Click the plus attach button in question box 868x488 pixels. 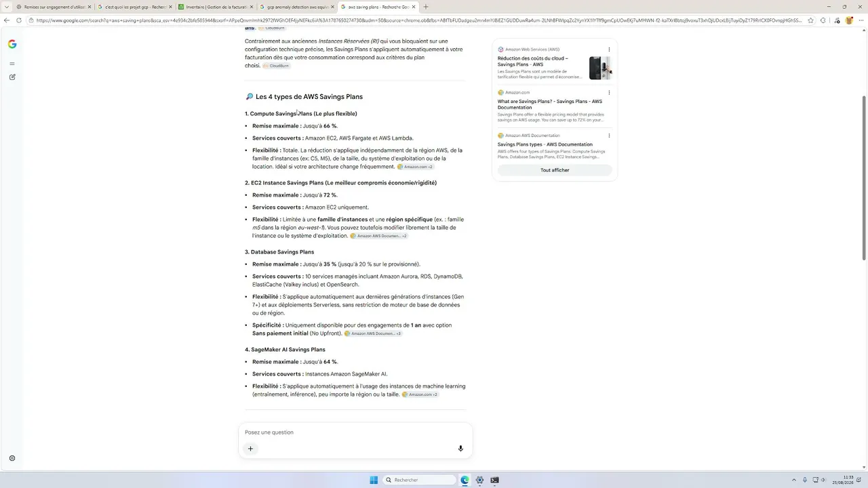(250, 448)
